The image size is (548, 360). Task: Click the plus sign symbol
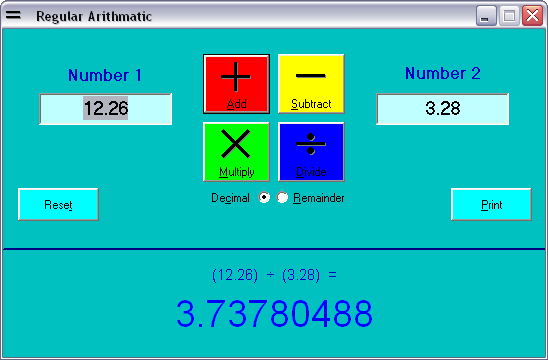coord(236,77)
